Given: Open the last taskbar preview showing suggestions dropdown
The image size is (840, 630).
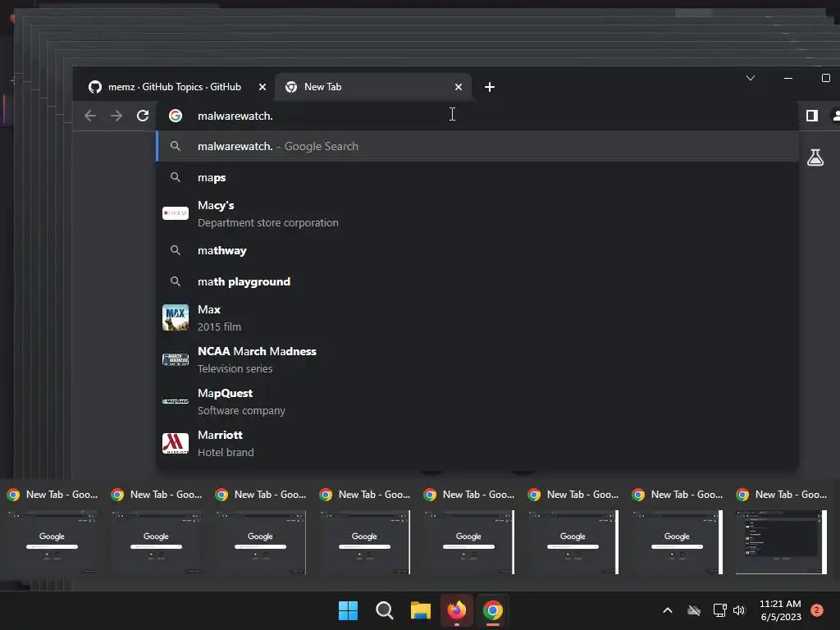Looking at the screenshot, I should [x=781, y=541].
